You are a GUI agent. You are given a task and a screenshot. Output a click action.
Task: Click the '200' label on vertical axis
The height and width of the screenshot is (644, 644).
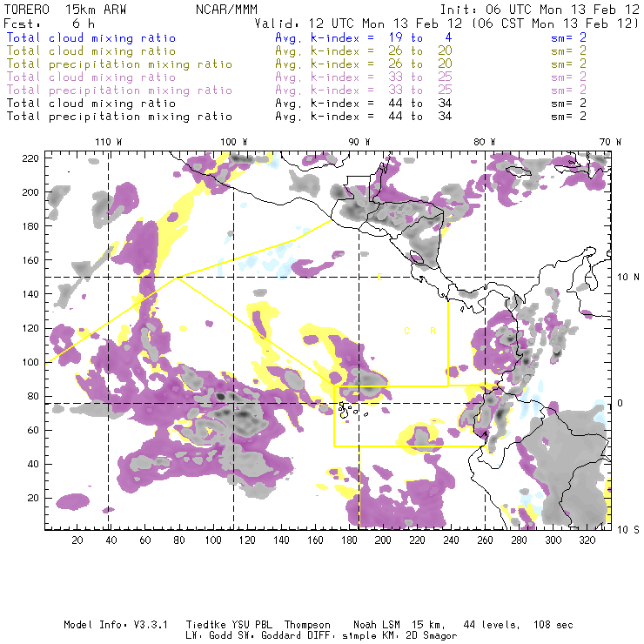pyautogui.click(x=30, y=192)
